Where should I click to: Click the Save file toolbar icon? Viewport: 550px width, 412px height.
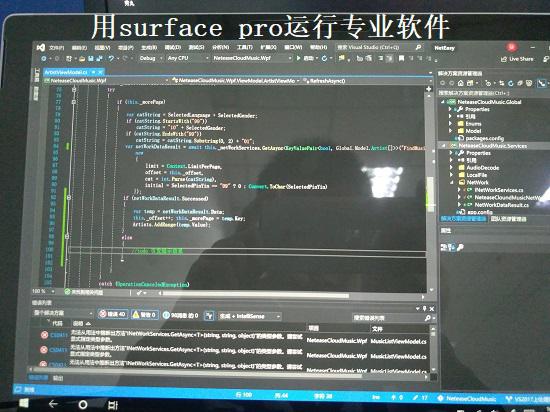click(90, 59)
